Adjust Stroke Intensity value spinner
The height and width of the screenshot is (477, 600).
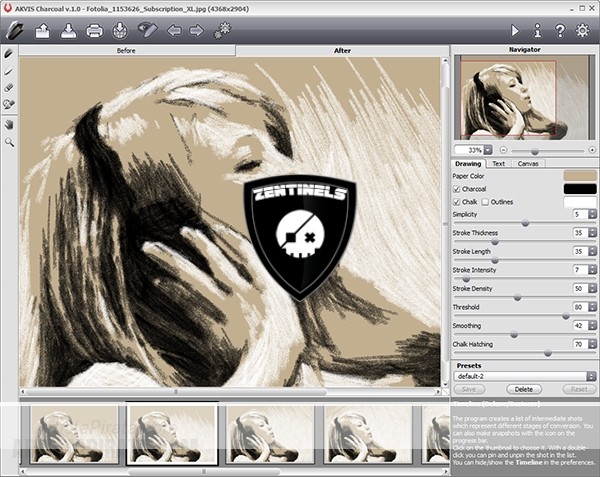click(x=592, y=270)
